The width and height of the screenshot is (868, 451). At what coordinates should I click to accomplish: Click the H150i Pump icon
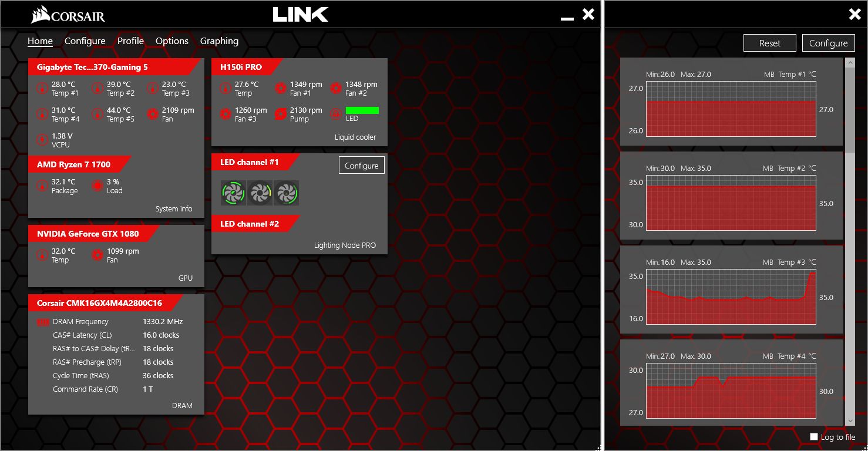[x=281, y=115]
